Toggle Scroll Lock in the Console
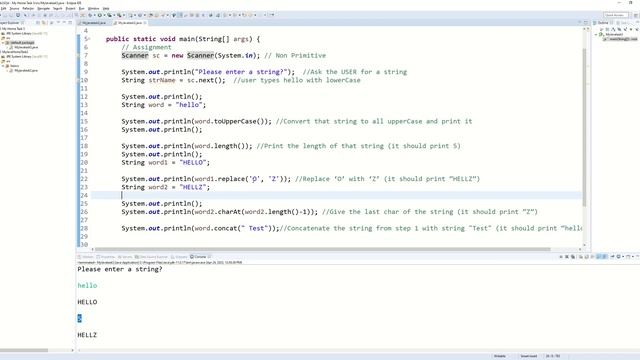The width and height of the screenshot is (640, 360). (587, 257)
